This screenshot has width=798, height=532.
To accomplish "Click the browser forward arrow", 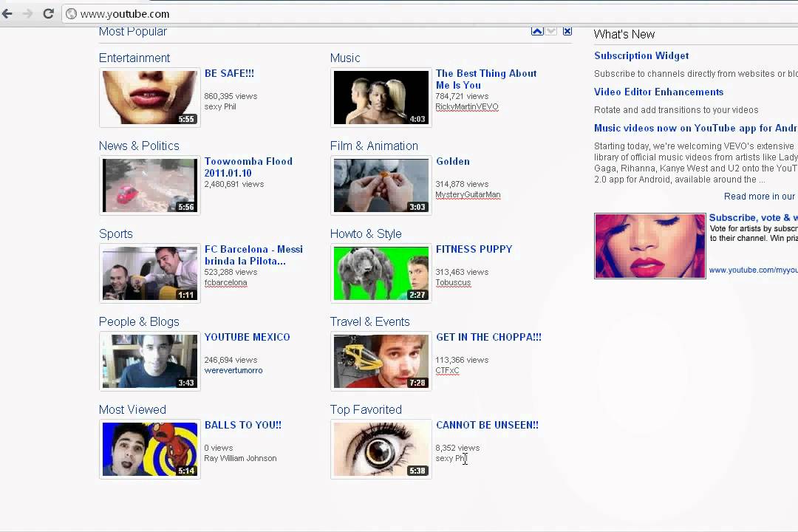I will (27, 14).
